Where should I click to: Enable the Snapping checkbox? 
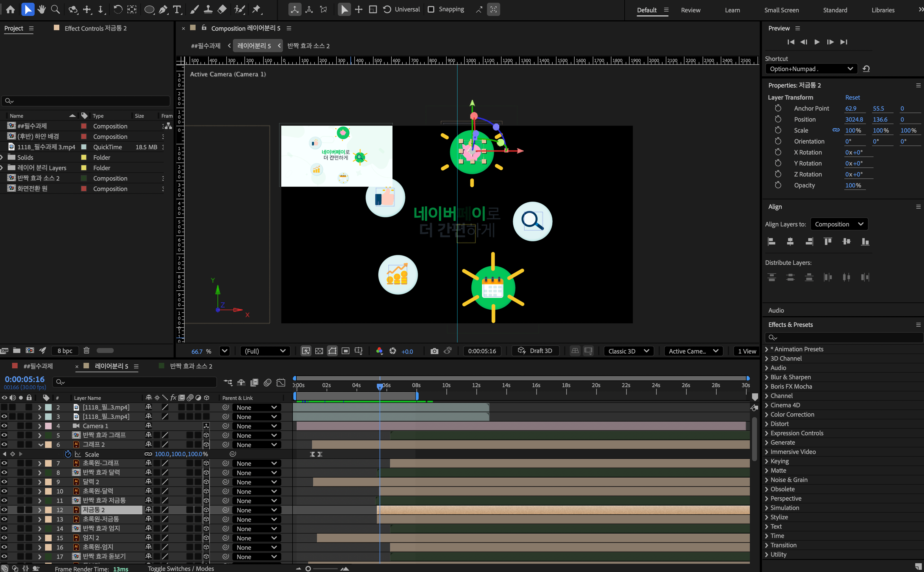431,9
